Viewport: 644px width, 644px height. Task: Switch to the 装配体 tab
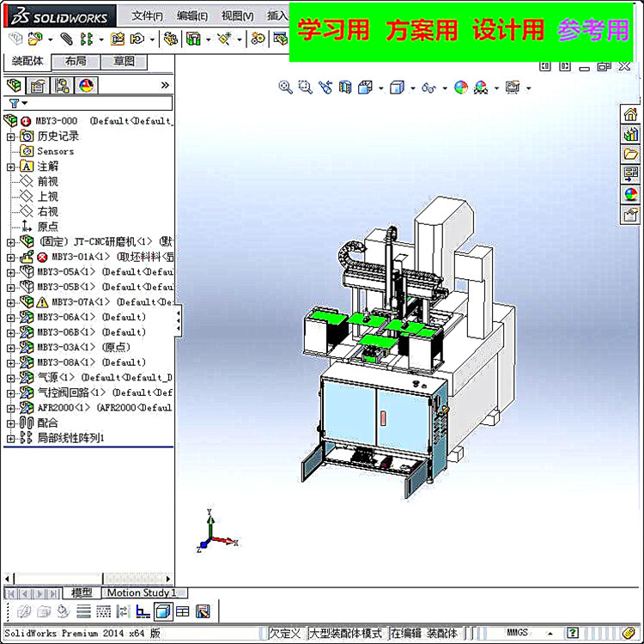[x=27, y=61]
